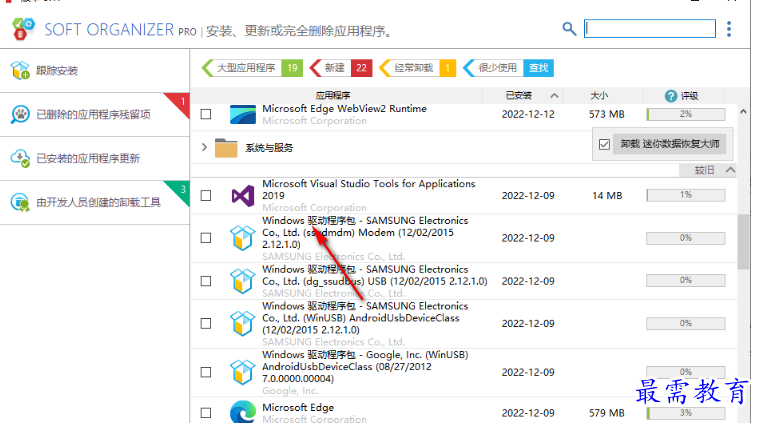Click the 579 MB size value

click(x=606, y=413)
